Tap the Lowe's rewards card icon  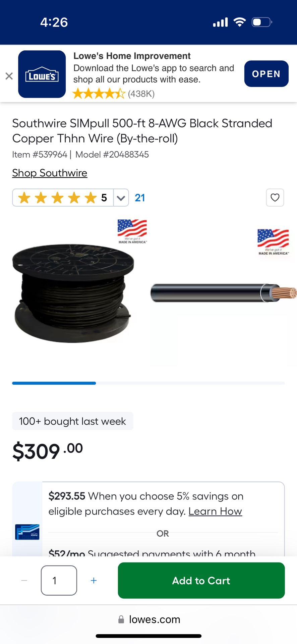[x=27, y=532]
